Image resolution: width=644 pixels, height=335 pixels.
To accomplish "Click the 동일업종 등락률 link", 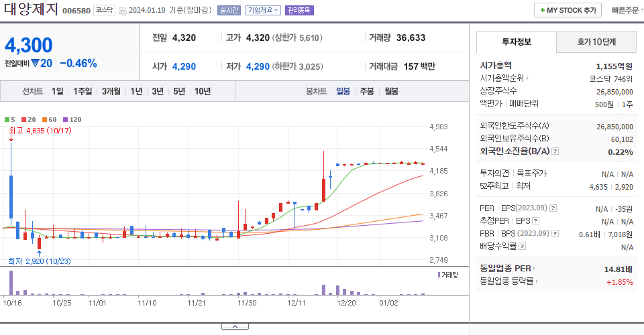I will click(506, 281).
